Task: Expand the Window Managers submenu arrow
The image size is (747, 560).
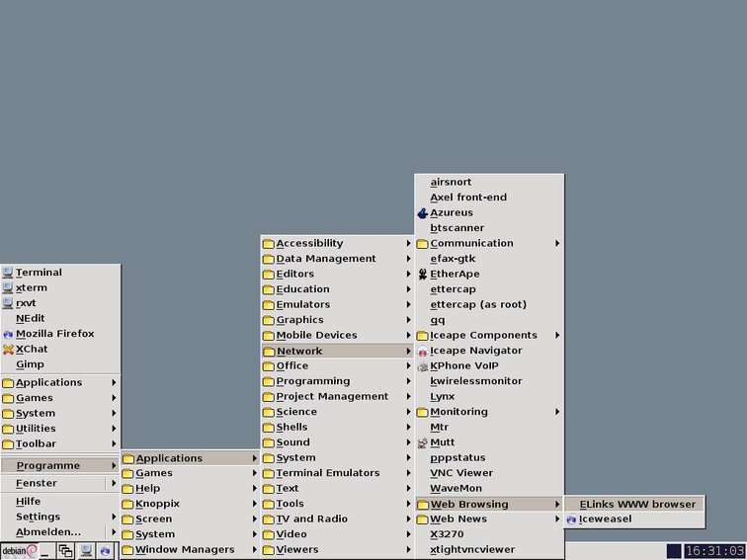Action: tap(254, 549)
